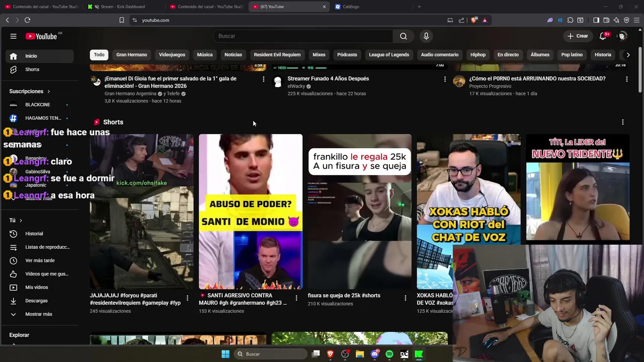Open the browser extensions puzzle icon
644x362 pixels.
coord(570,20)
